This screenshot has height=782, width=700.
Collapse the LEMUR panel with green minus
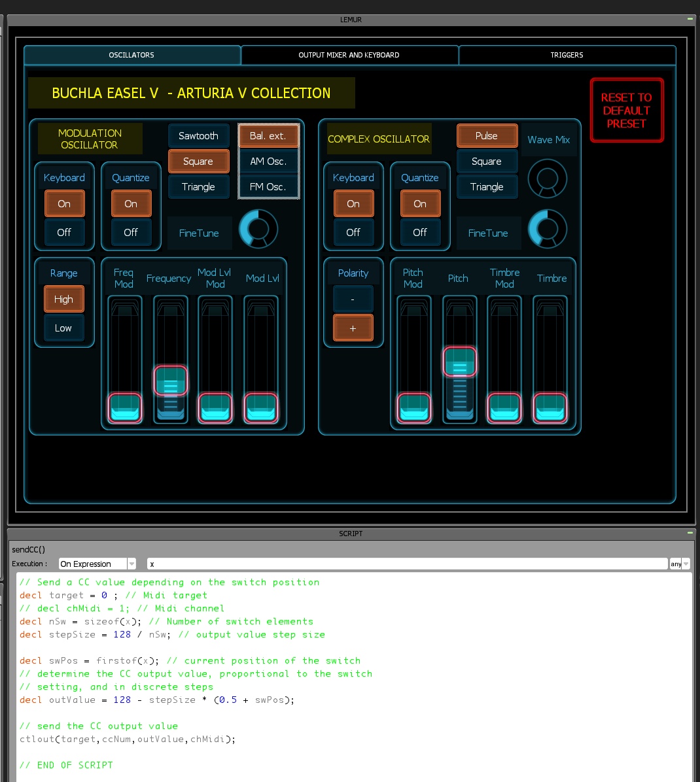coord(690,19)
